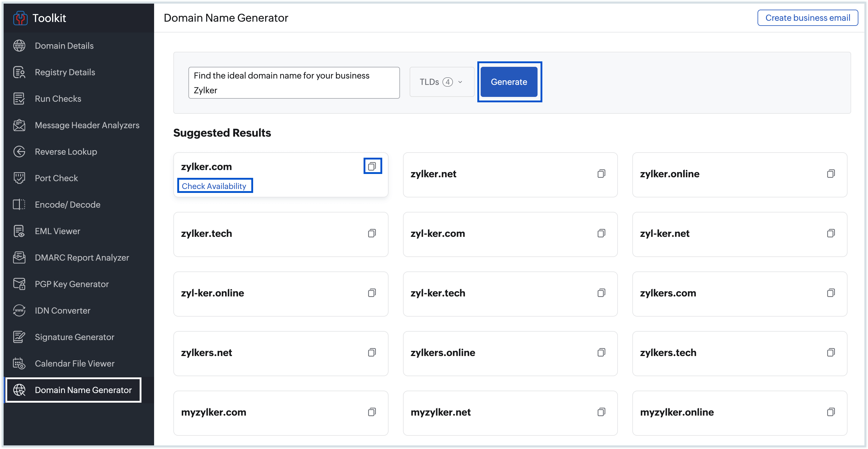Click the Generate button

tap(509, 82)
